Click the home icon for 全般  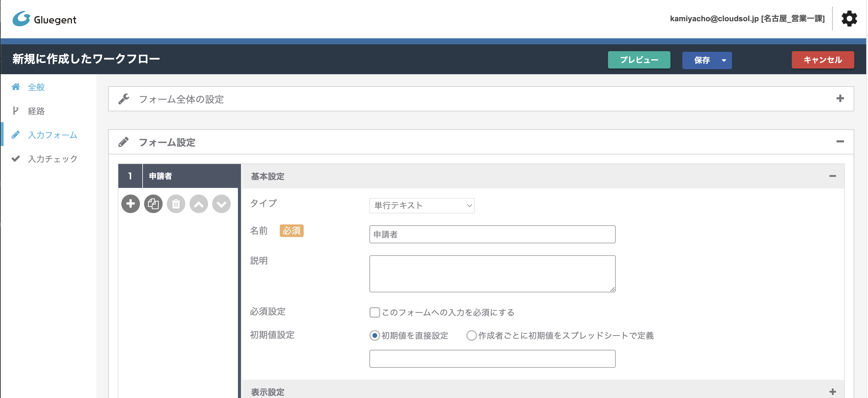(16, 87)
